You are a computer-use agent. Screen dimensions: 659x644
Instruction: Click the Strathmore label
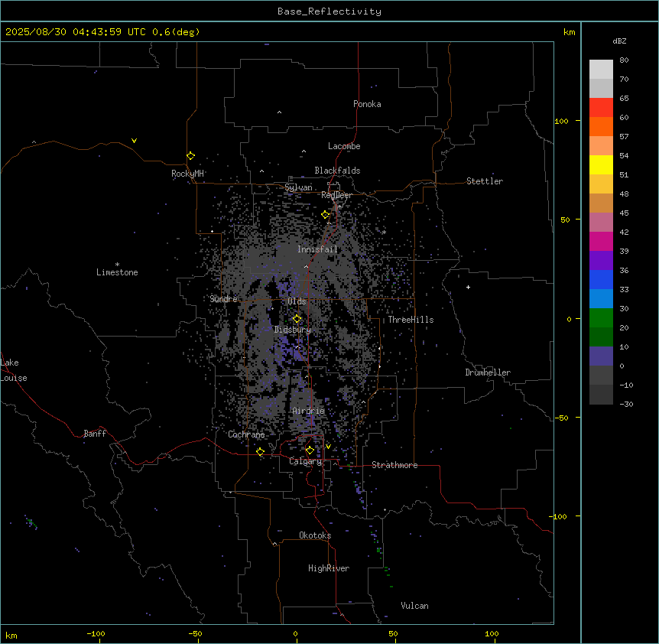pyautogui.click(x=394, y=465)
